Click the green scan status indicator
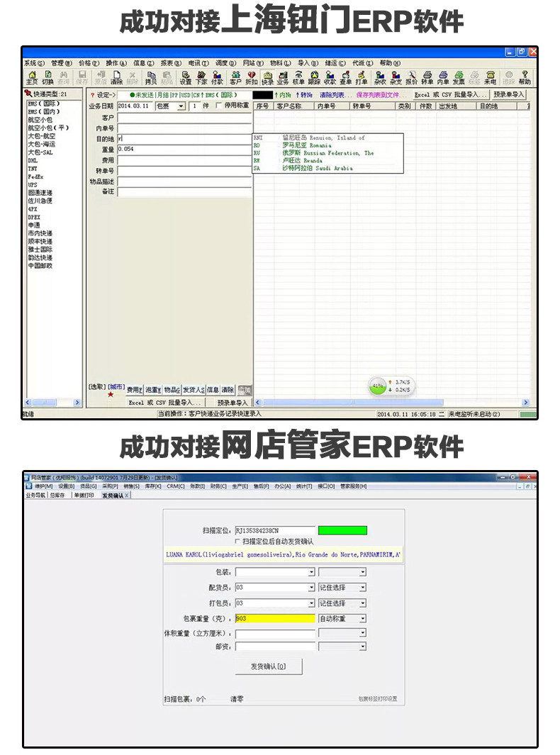The image size is (560, 755). [342, 530]
